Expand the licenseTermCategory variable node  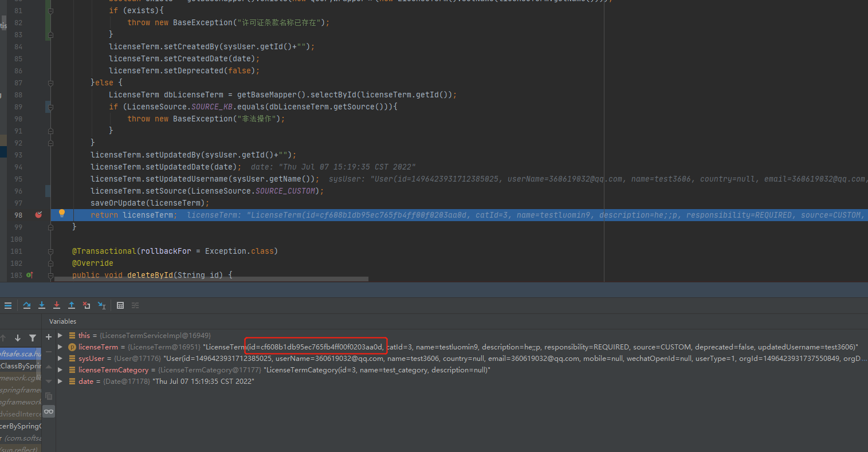[x=60, y=370]
